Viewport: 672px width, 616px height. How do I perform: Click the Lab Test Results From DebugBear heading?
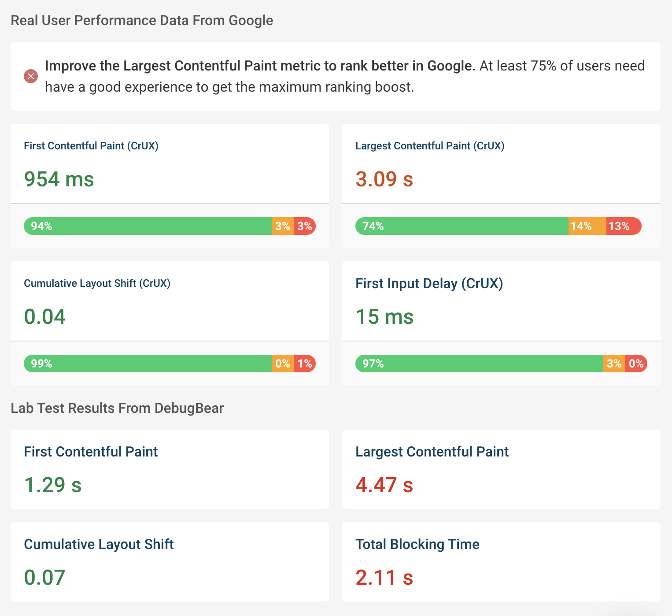pyautogui.click(x=117, y=408)
